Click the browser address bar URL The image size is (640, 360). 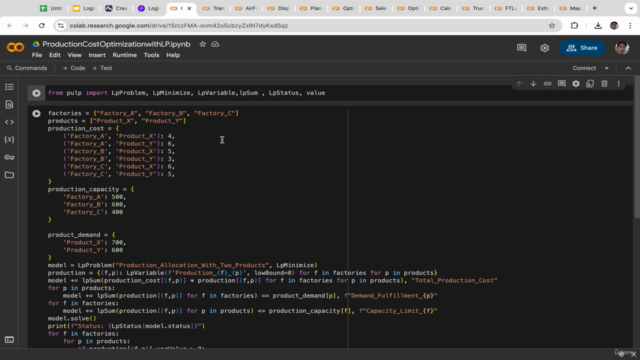coord(179,26)
